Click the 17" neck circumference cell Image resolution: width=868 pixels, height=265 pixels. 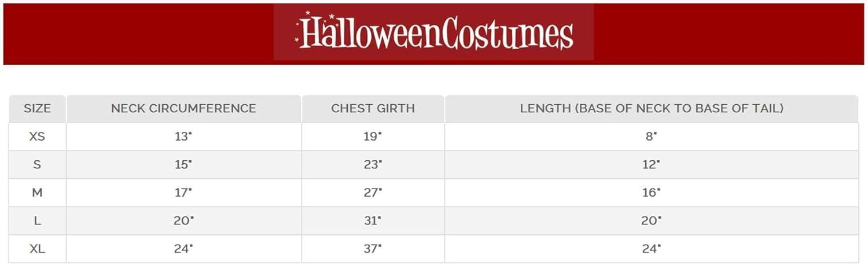pyautogui.click(x=183, y=193)
